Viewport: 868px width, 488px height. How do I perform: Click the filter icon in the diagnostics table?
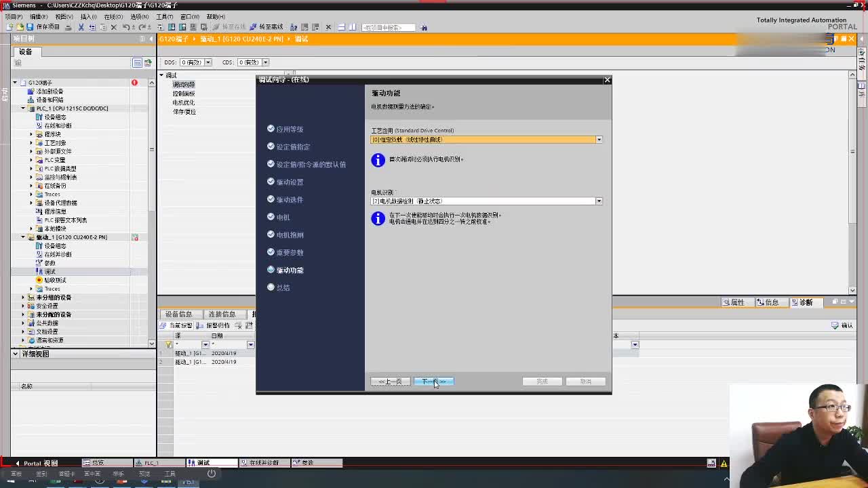169,344
